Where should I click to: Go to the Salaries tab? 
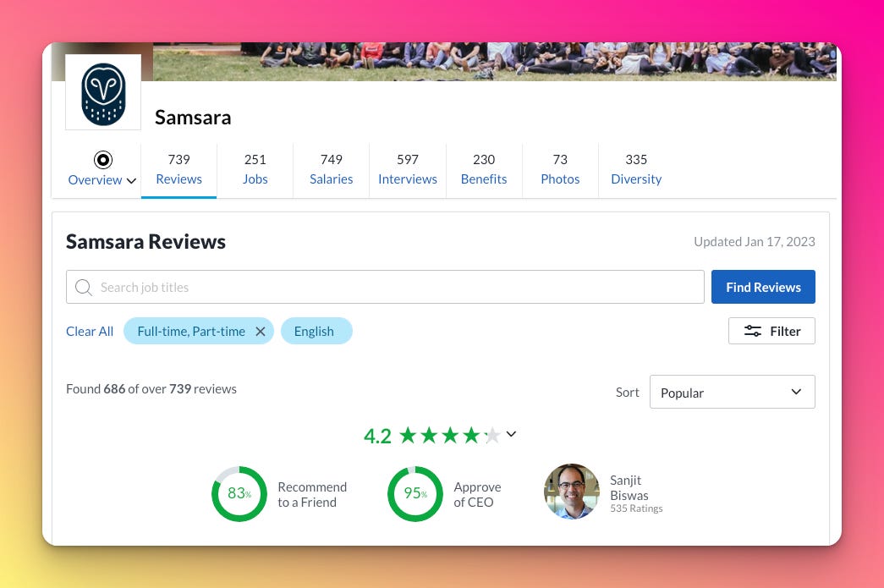click(x=331, y=170)
